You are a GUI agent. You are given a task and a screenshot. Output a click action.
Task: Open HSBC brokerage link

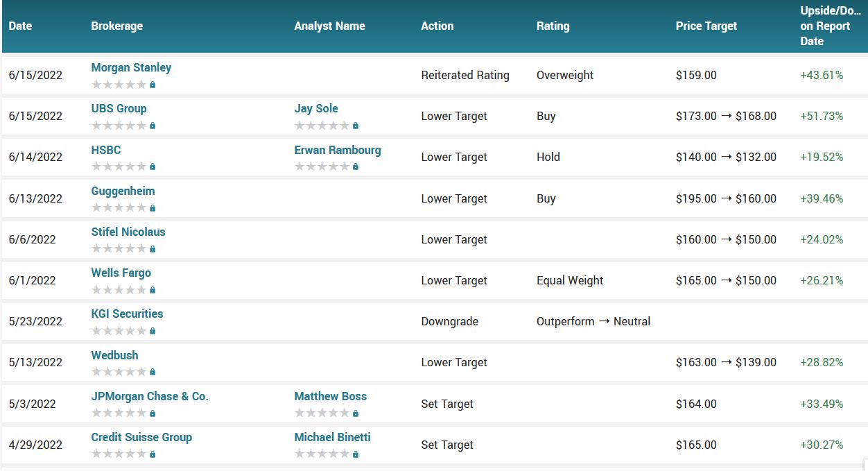point(106,150)
